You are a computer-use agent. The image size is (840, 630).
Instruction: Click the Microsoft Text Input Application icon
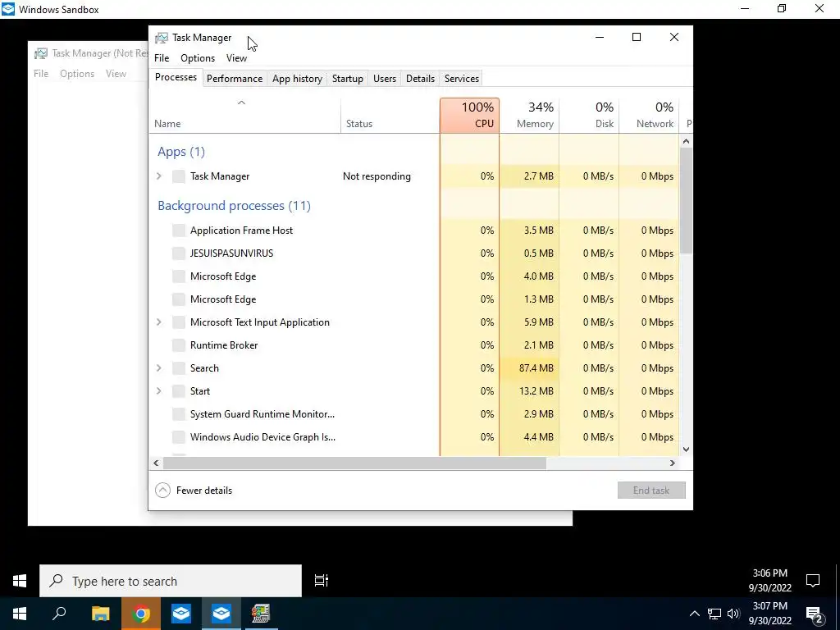click(x=178, y=322)
